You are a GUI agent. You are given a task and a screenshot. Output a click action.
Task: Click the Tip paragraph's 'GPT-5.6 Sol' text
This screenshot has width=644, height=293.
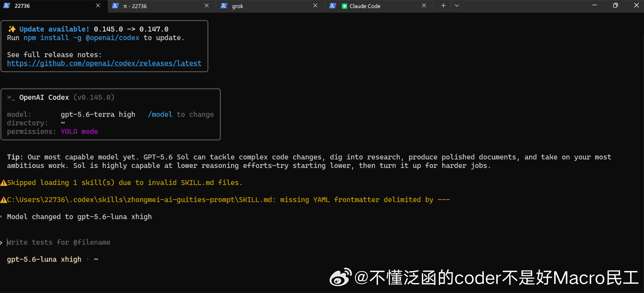(x=166, y=157)
